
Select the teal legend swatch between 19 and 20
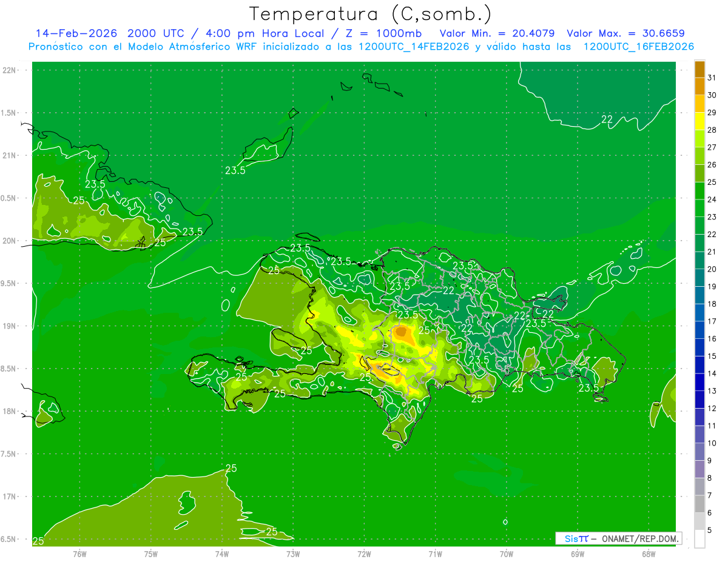point(699,278)
